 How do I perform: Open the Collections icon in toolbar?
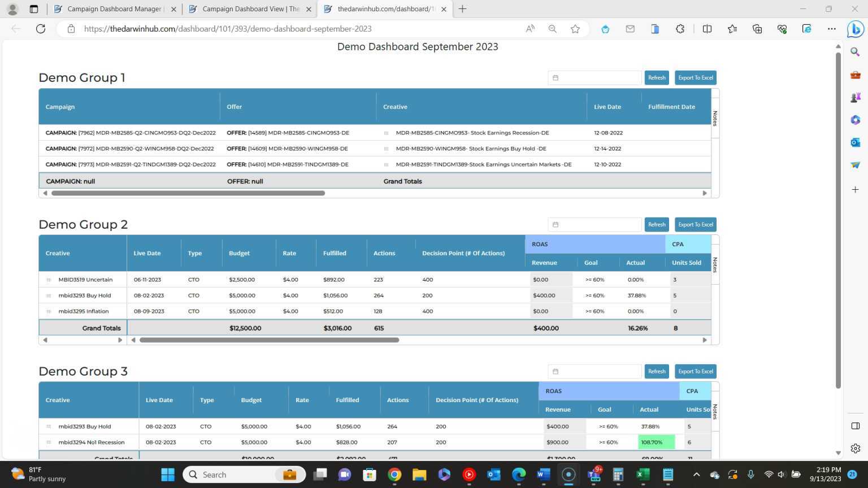pos(757,29)
